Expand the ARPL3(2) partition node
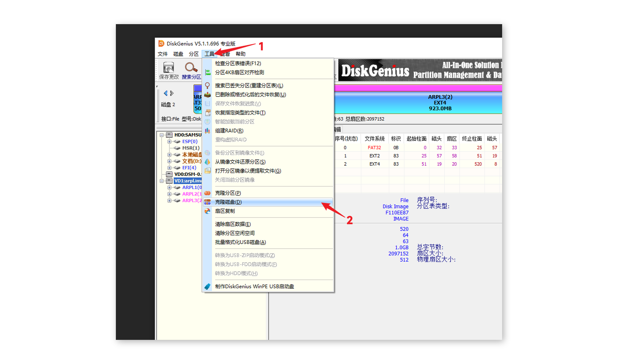Screen dimensions: 618x364 (169, 201)
